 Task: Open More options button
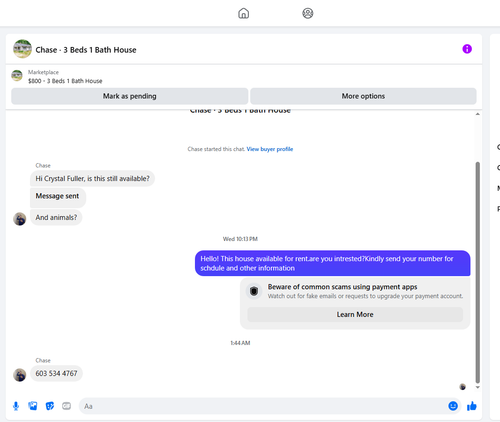click(363, 96)
